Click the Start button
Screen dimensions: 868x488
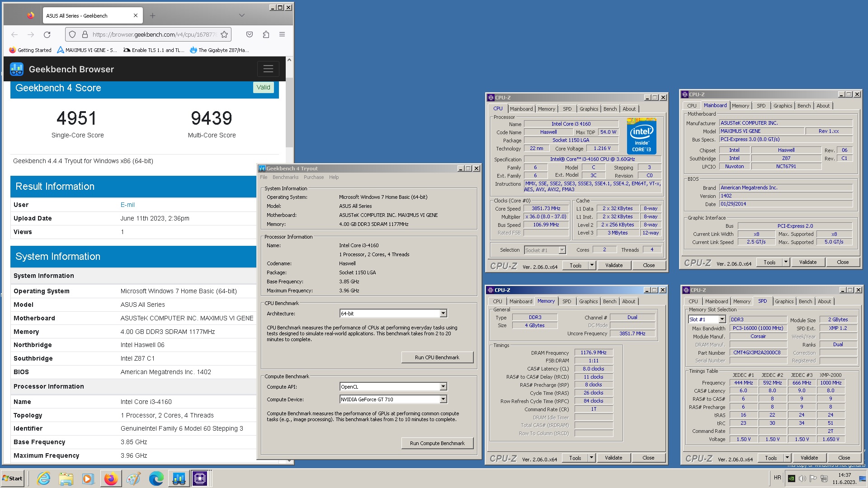click(x=12, y=479)
